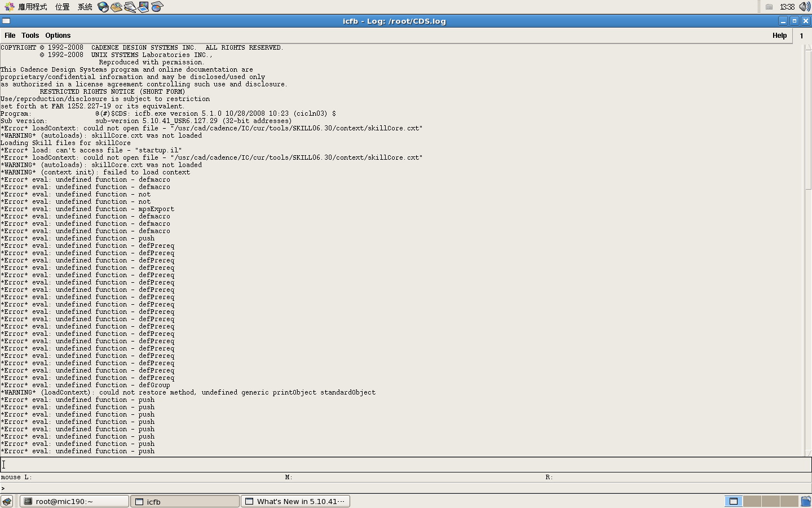Screen dimensions: 812x508
Task: Open the Options menu
Action: 58,36
